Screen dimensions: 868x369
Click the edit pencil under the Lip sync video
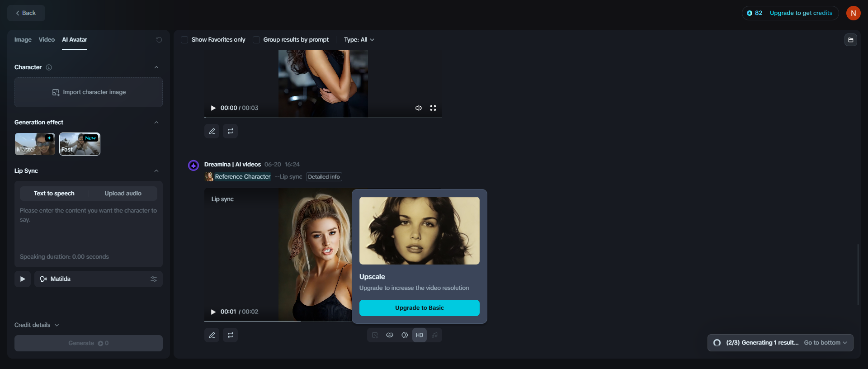[212, 335]
